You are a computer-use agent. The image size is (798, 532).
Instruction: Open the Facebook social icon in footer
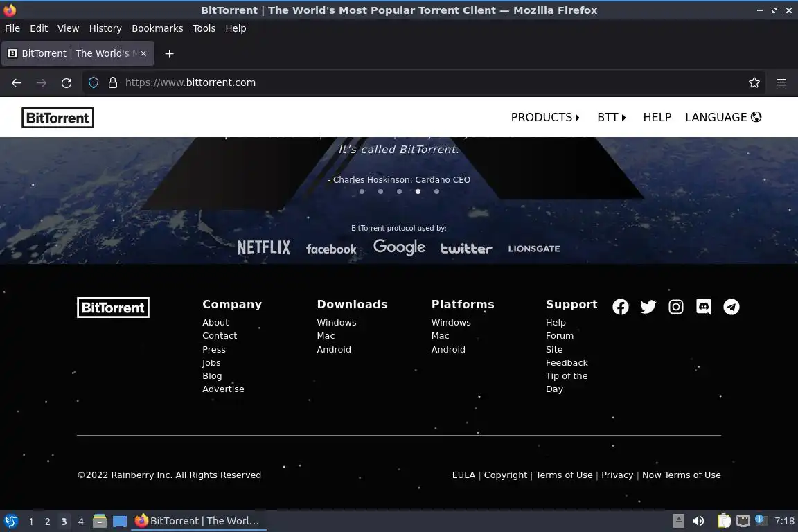tap(621, 306)
